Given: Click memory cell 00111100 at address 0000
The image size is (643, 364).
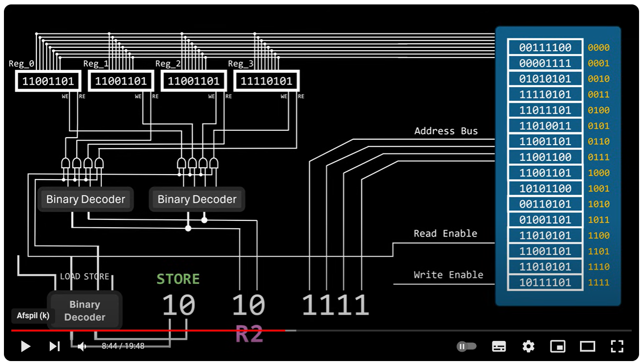Looking at the screenshot, I should pos(545,48).
